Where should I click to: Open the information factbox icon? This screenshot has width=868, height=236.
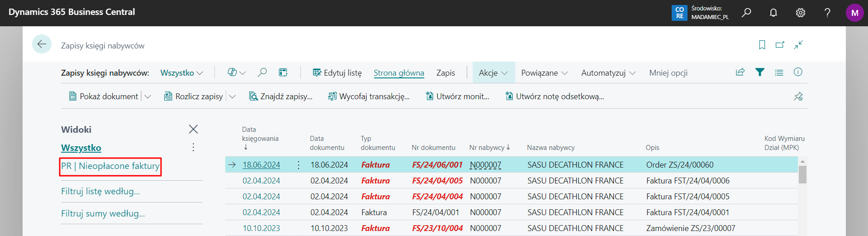coord(798,72)
